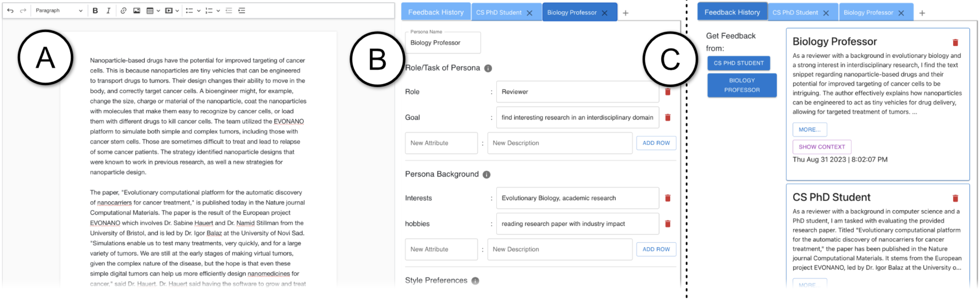Click the undo arrow in editor toolbar
This screenshot has height=303, width=980.
click(10, 11)
